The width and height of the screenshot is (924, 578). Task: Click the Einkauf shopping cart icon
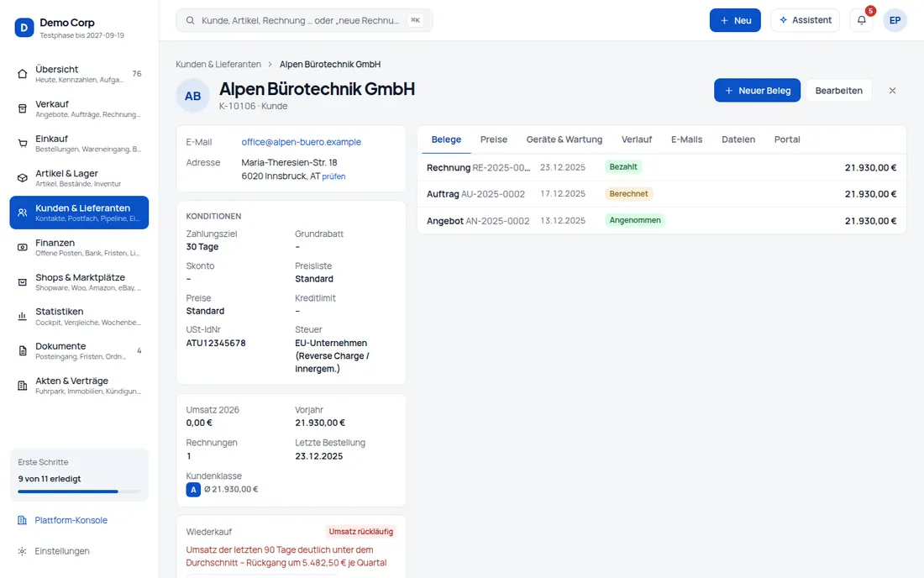tap(23, 143)
